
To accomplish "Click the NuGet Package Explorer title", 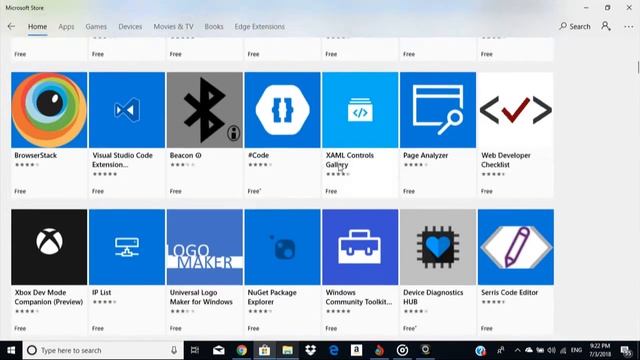I will 272,297.
